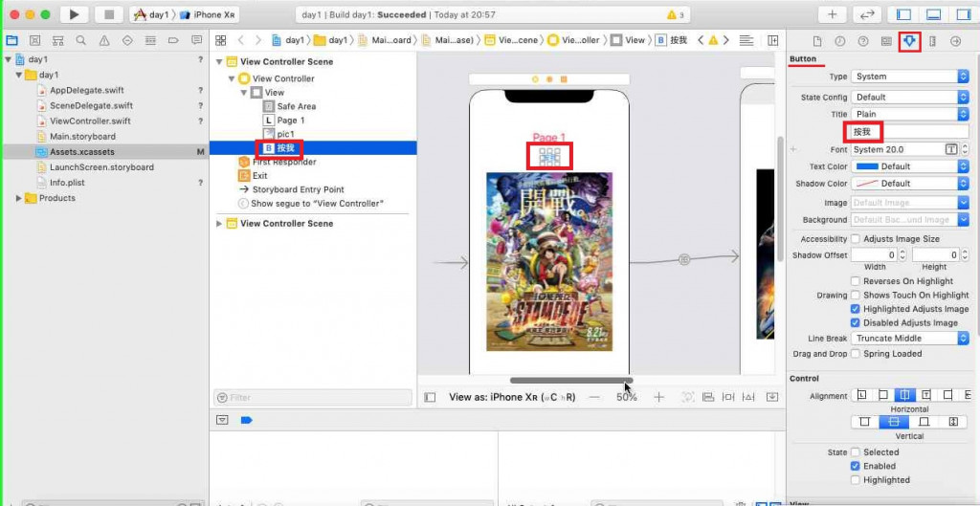Viewport: 980px width, 506px height.
Task: Click the outline Filter field
Action: [313, 397]
